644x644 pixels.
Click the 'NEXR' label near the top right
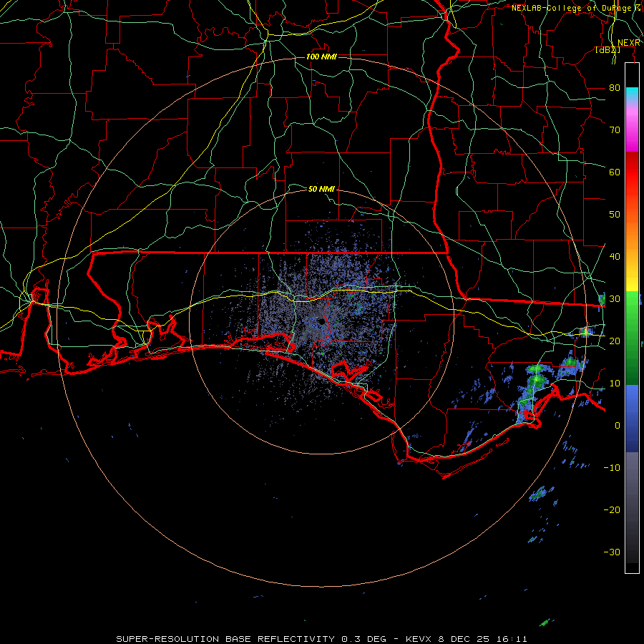click(629, 43)
